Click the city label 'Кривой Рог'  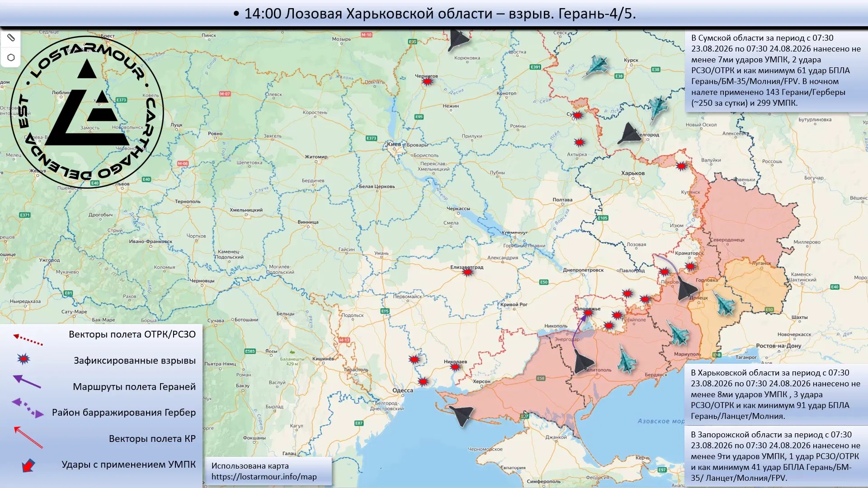coord(514,305)
